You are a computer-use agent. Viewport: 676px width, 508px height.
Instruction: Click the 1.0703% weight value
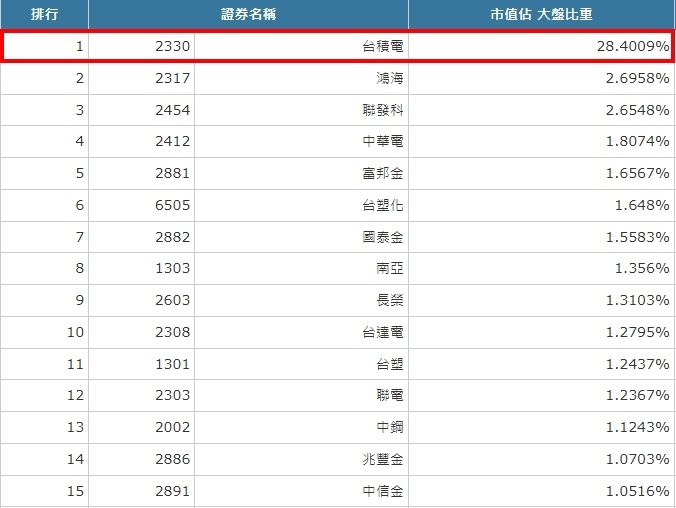637,458
